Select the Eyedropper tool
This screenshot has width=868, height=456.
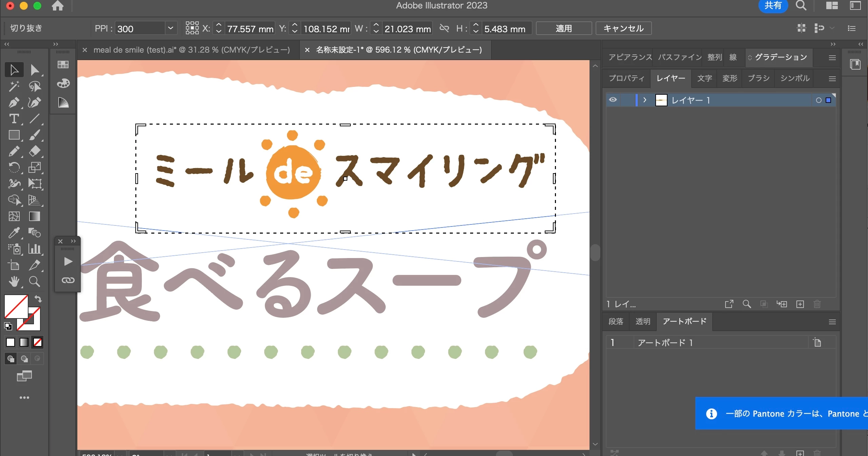pyautogui.click(x=14, y=233)
